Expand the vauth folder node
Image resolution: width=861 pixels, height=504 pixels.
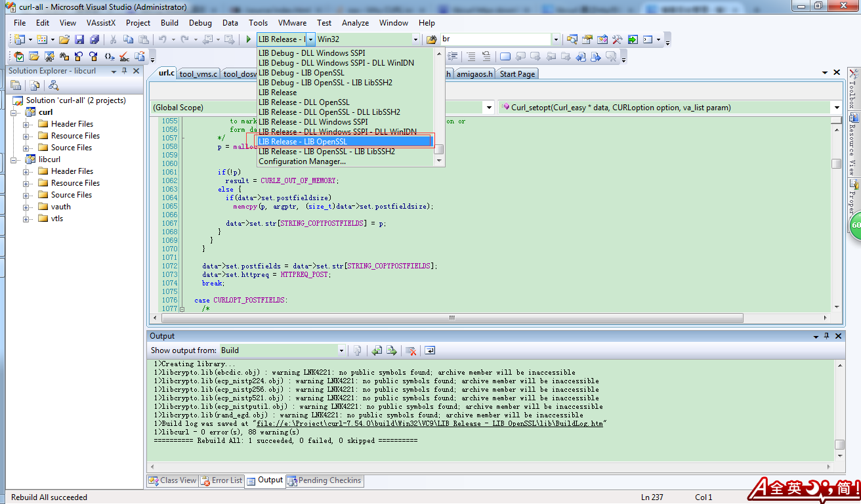[x=27, y=207]
